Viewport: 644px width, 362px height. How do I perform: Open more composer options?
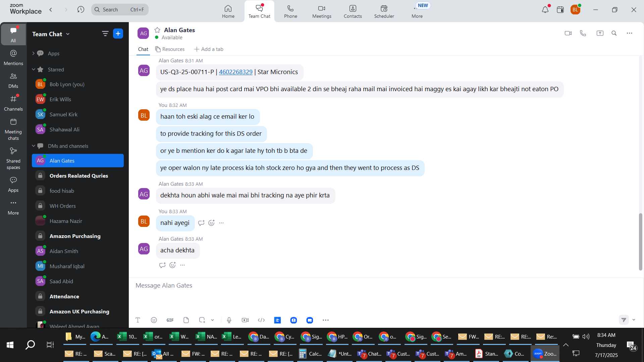pos(326,320)
